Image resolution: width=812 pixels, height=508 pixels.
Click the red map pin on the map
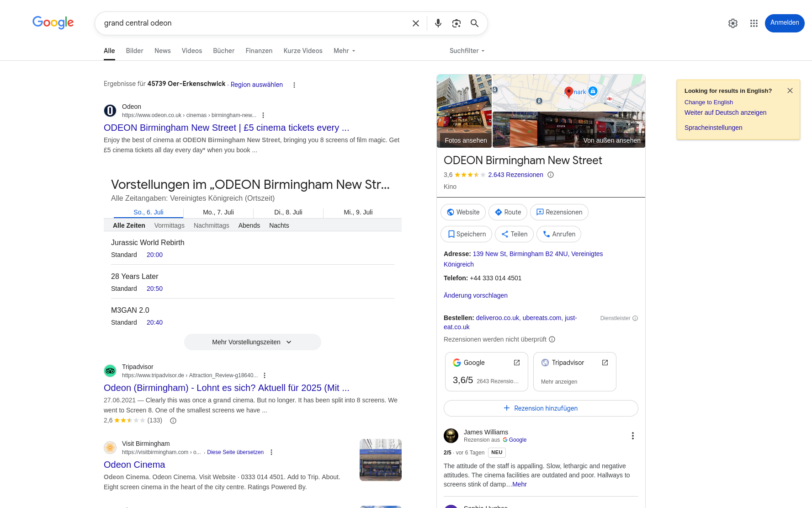(569, 92)
